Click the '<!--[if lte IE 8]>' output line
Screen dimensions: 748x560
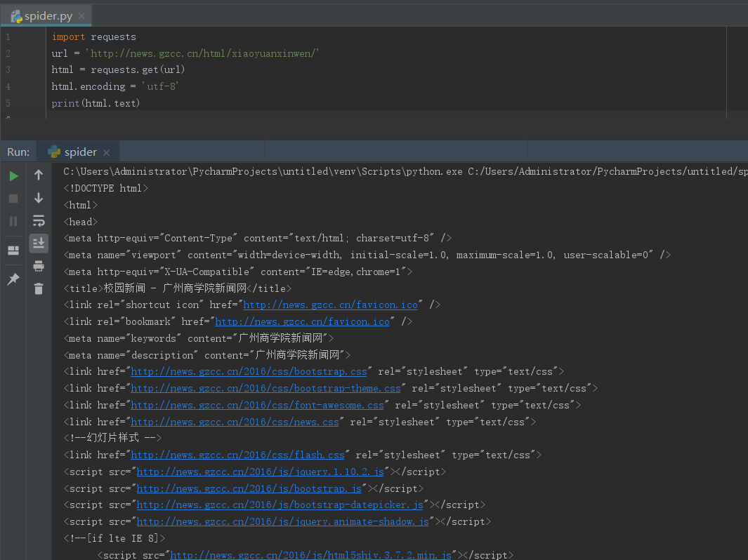(x=114, y=538)
